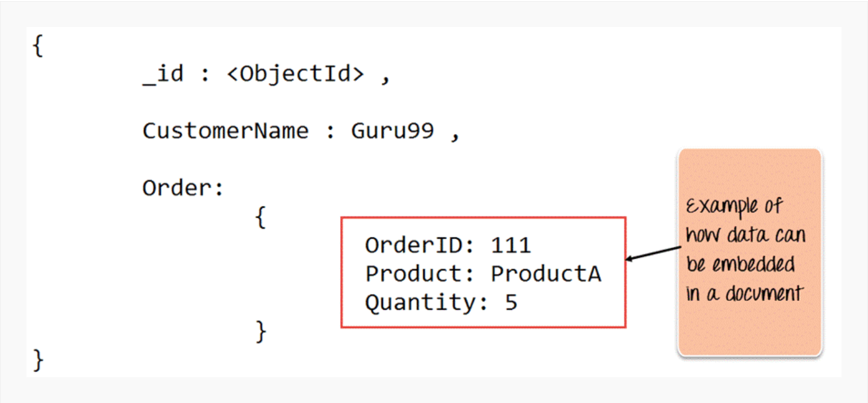Click the orange sticky note callout
868x403 pixels.
point(749,252)
